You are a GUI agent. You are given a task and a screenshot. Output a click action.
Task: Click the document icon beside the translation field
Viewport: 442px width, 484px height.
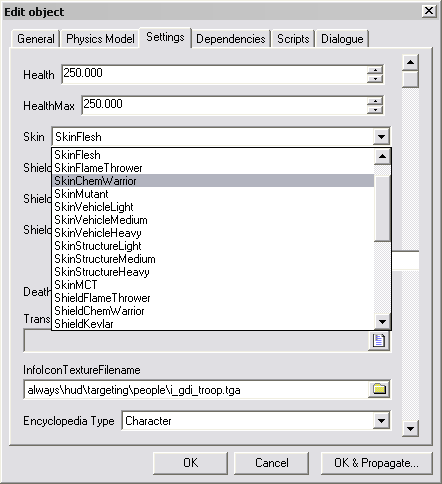tap(379, 341)
